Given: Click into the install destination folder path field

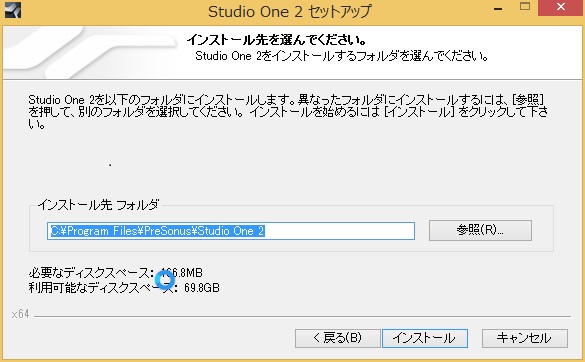Looking at the screenshot, I should tap(231, 231).
